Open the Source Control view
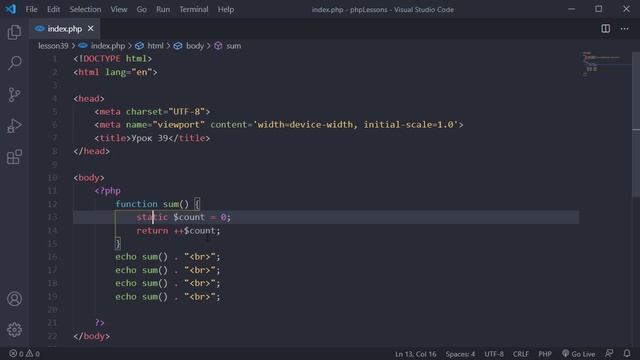 pyautogui.click(x=14, y=94)
